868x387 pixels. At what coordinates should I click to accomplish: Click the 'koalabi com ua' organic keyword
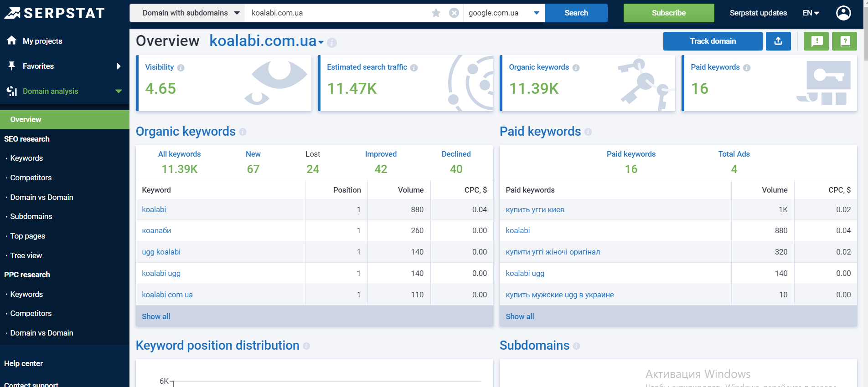click(167, 295)
